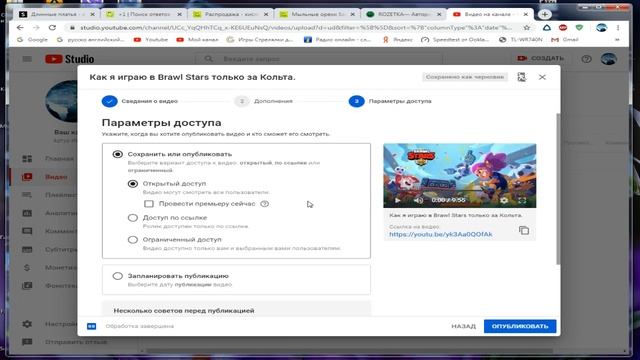Open preview player settings gear

[504, 200]
